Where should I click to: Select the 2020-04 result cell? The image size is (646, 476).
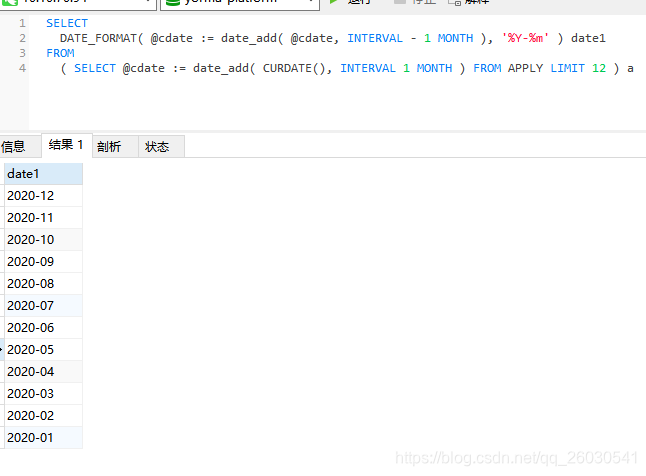43,372
